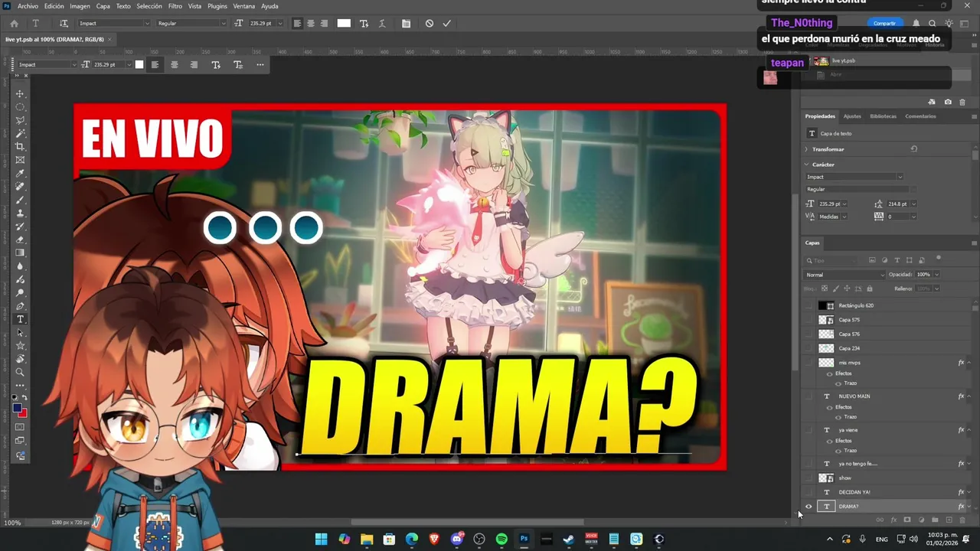Show the Capa 234 layer
The image size is (980, 551).
pyautogui.click(x=808, y=348)
